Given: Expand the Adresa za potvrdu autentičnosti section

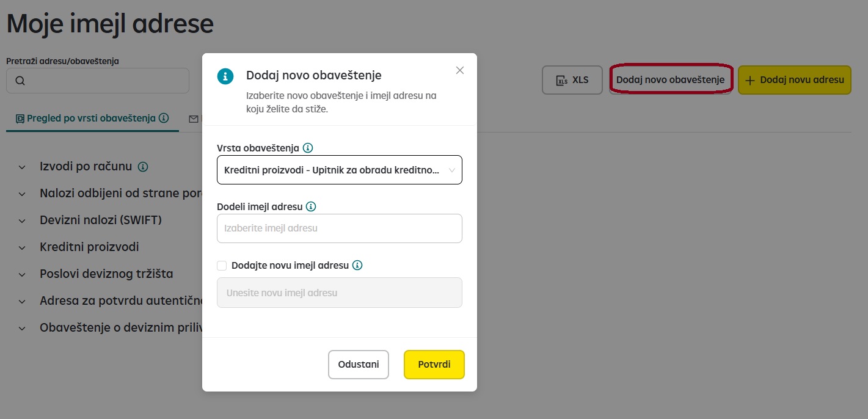Looking at the screenshot, I should pyautogui.click(x=23, y=301).
